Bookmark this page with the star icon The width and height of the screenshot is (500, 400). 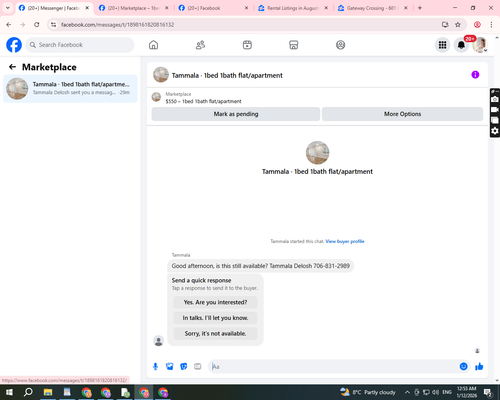tap(458, 25)
